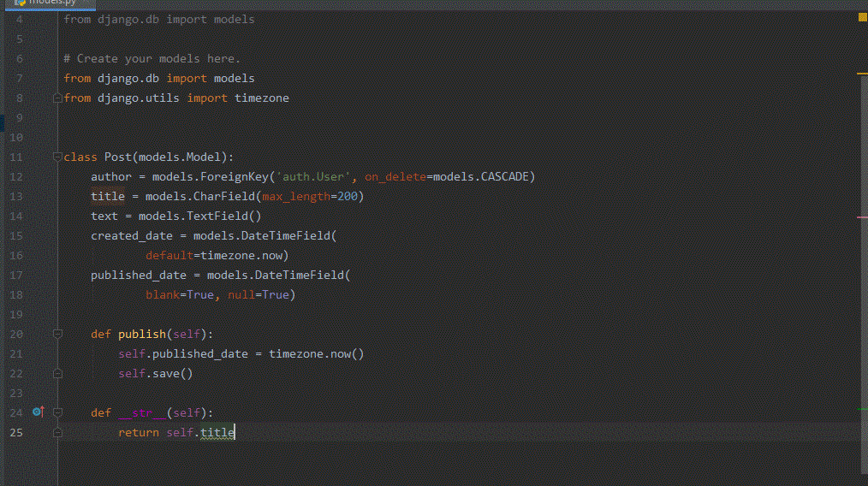Click the 'return' keyword on line 25
The height and width of the screenshot is (486, 868).
pos(139,432)
